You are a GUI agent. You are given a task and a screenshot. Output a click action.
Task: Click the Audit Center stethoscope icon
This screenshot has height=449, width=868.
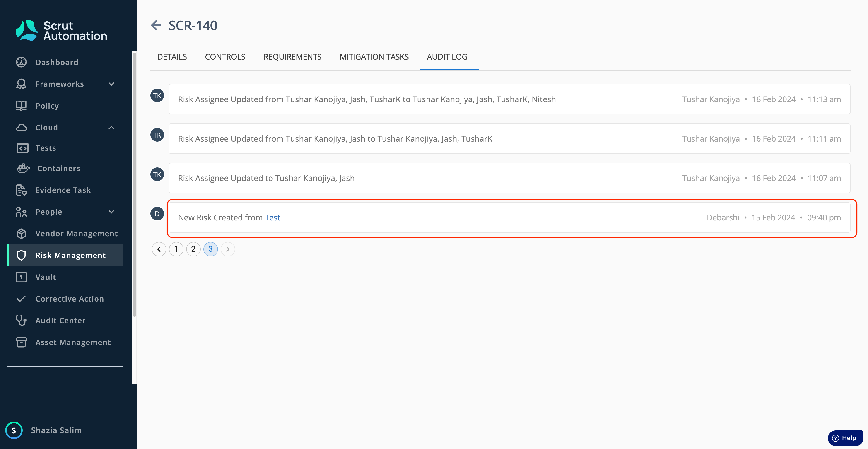tap(21, 321)
